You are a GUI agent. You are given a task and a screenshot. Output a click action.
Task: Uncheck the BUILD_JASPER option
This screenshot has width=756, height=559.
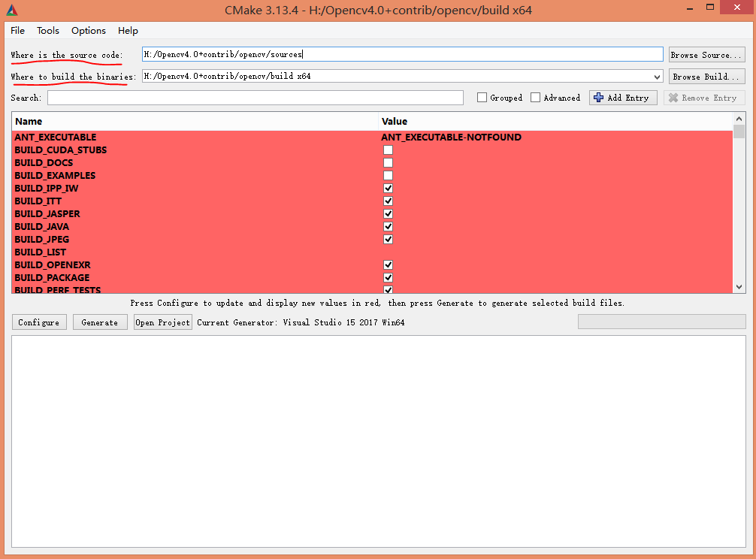point(388,213)
